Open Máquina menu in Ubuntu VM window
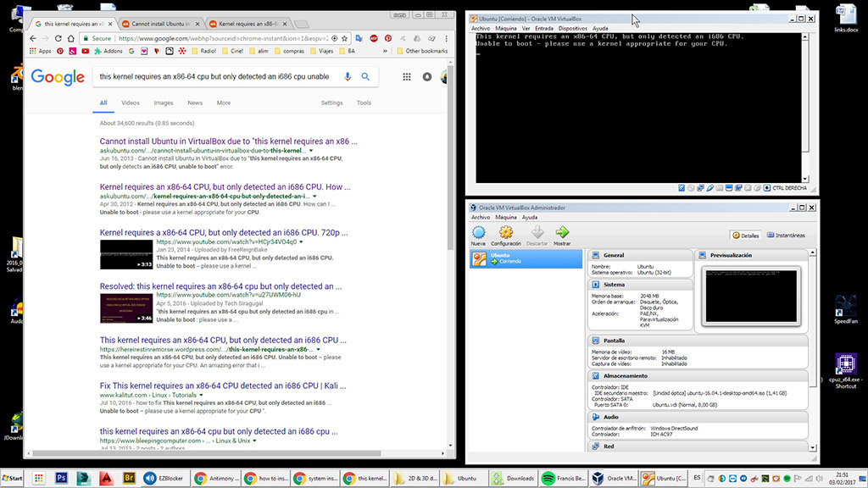Viewport: 868px width, 488px height. (506, 28)
